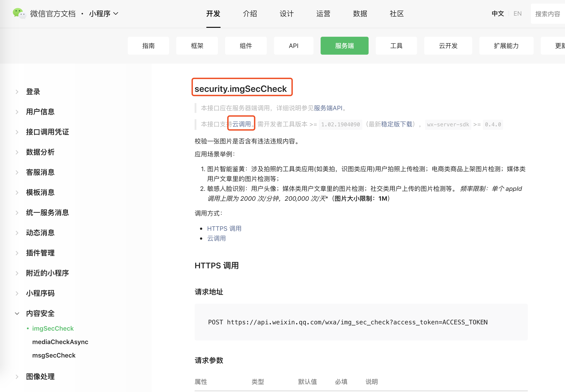This screenshot has height=392, width=565.
Task: Open the 指南 sub-tab
Action: tap(148, 46)
